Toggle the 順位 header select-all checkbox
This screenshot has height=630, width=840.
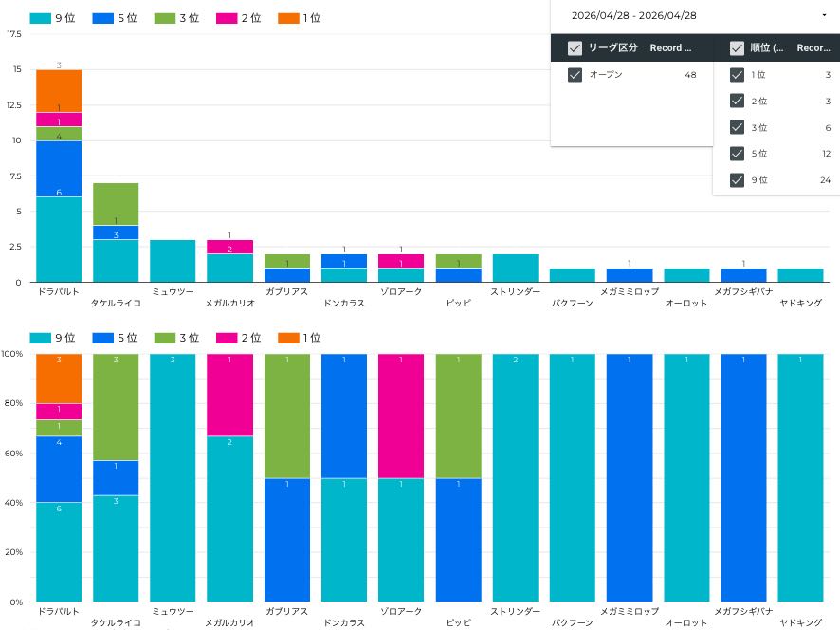[x=737, y=48]
